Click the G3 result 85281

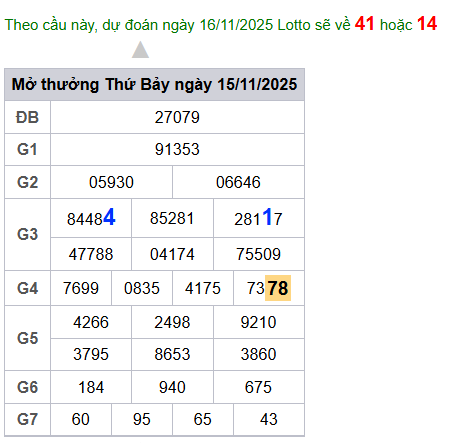click(x=172, y=219)
